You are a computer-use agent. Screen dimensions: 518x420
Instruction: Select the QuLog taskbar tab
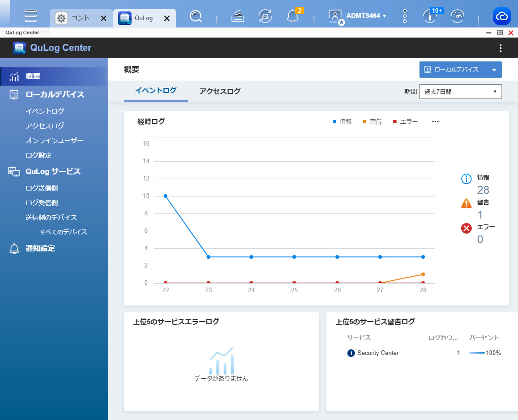144,18
